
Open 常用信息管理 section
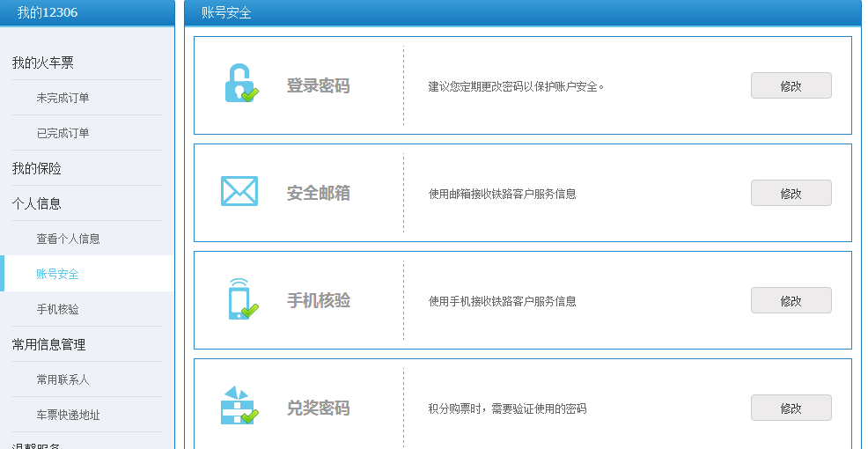tap(48, 344)
